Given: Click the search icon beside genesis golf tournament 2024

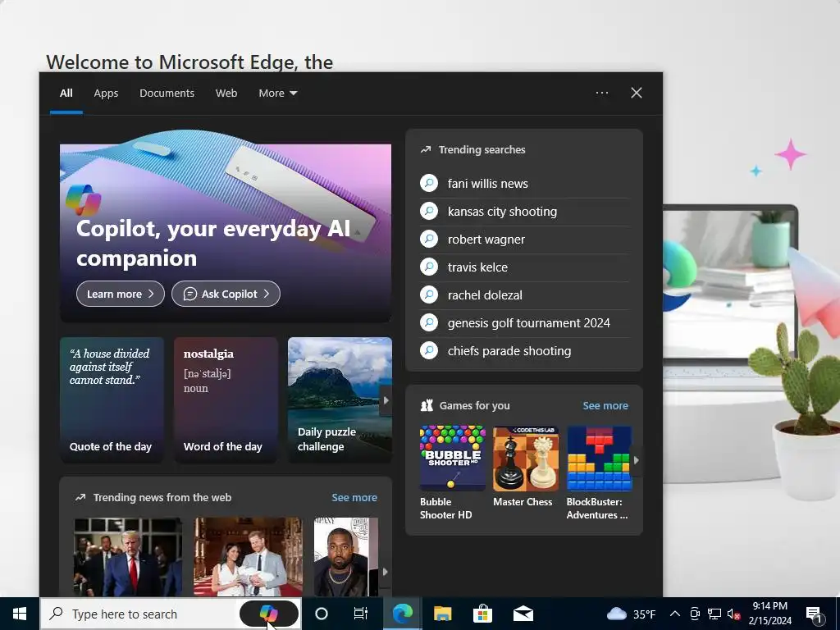Looking at the screenshot, I should [429, 322].
